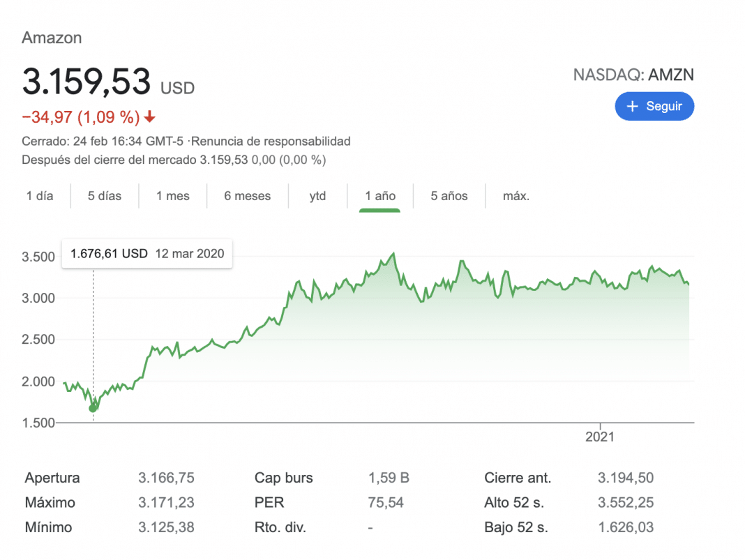Switch to the "ytd" chart view

[317, 196]
